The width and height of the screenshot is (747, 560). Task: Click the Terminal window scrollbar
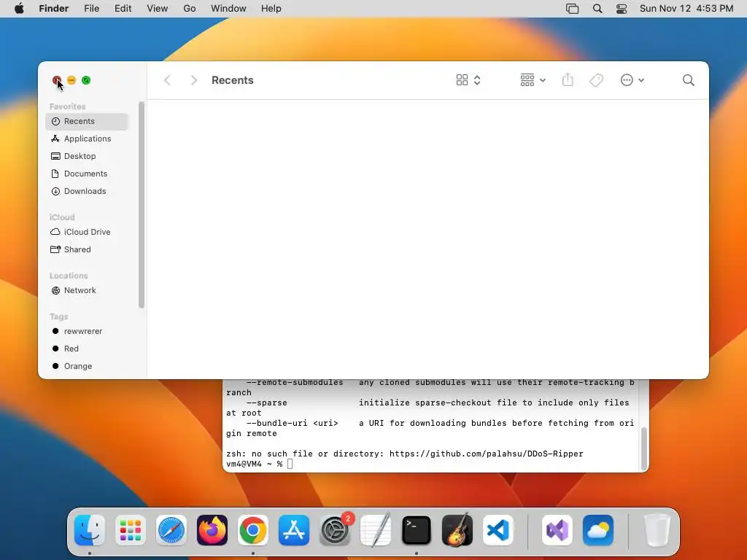click(x=643, y=448)
